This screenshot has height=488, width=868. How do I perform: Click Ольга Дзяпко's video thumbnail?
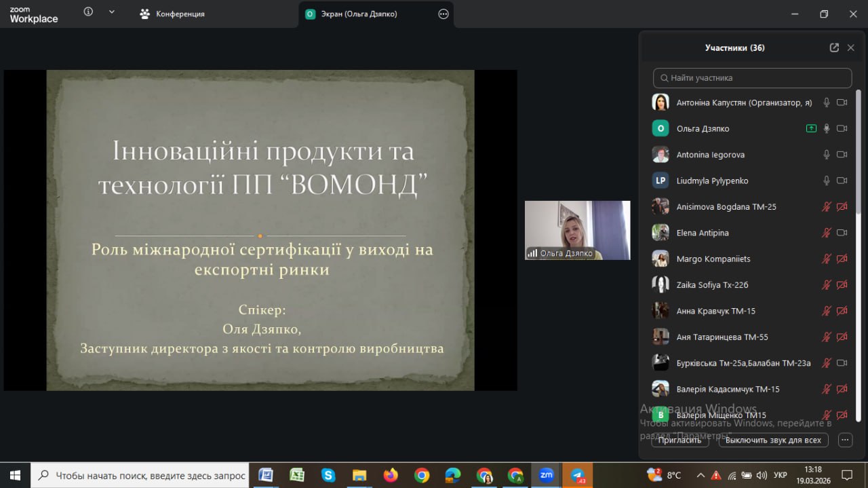pyautogui.click(x=577, y=229)
